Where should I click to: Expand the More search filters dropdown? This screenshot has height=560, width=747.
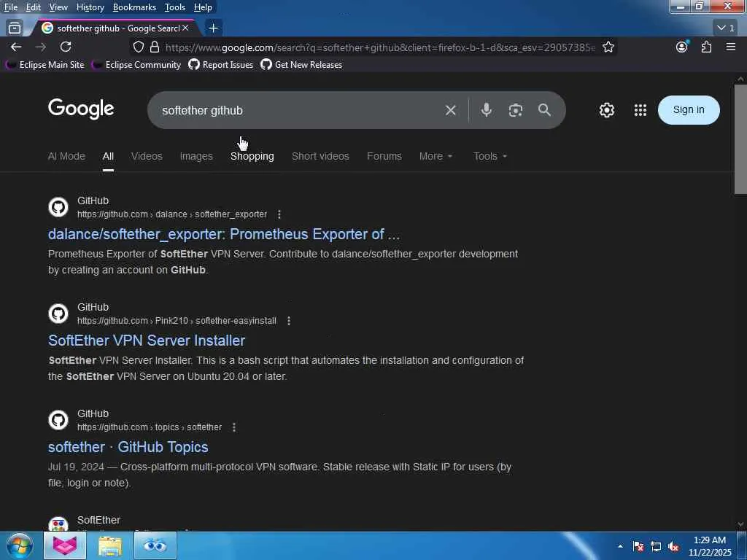click(436, 156)
